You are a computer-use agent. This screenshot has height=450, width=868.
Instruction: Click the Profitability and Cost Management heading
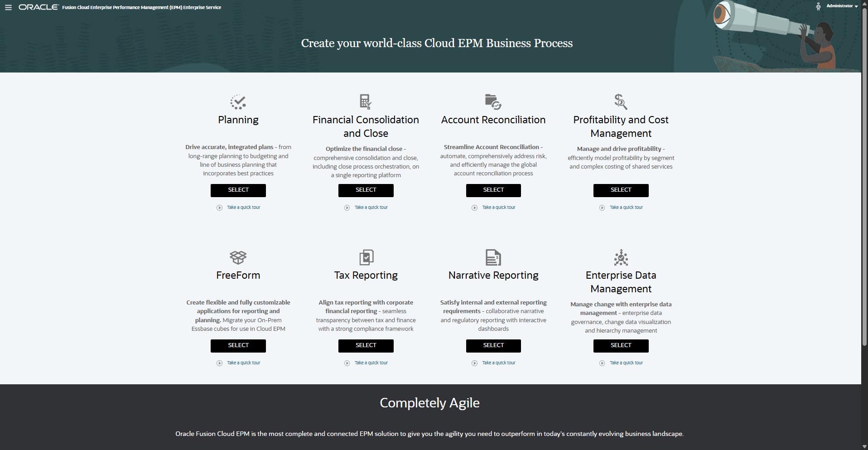tap(621, 126)
